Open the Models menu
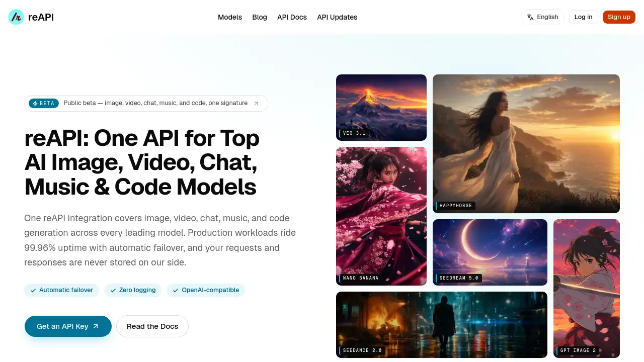 [x=230, y=17]
